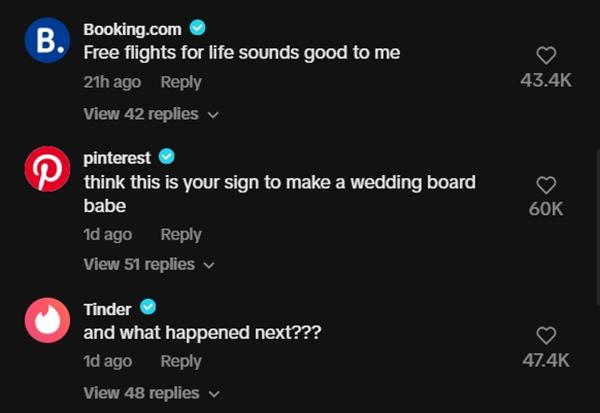Open Booking.com profile picture
Image resolution: width=600 pixels, height=413 pixels.
[x=48, y=40]
